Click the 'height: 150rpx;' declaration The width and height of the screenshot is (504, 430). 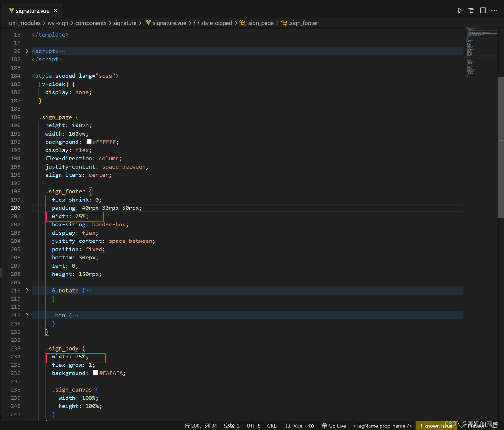(77, 274)
